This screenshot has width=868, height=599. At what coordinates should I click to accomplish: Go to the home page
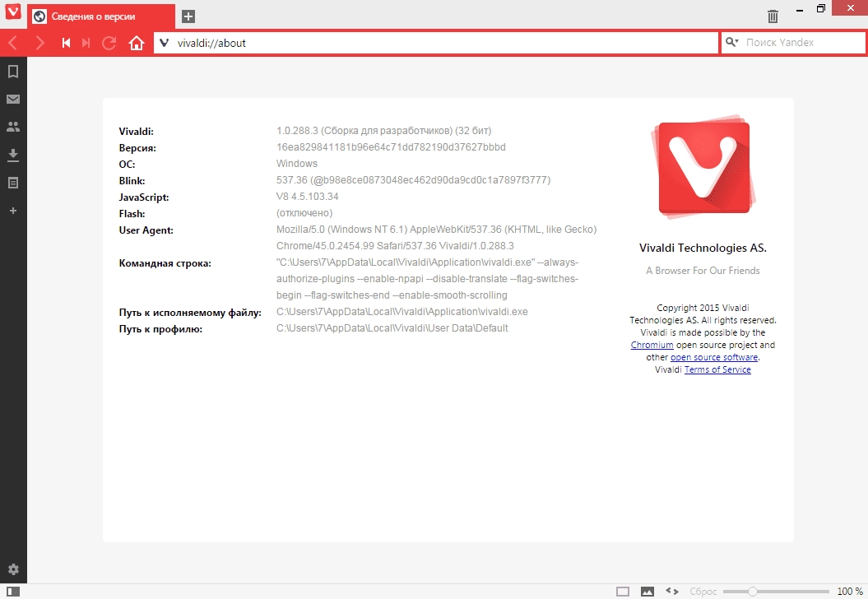point(137,43)
